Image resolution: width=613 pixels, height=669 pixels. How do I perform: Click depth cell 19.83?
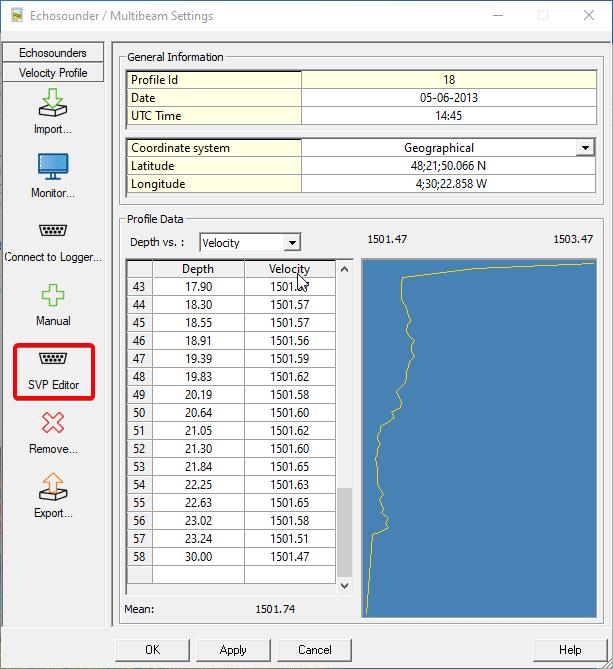[198, 377]
